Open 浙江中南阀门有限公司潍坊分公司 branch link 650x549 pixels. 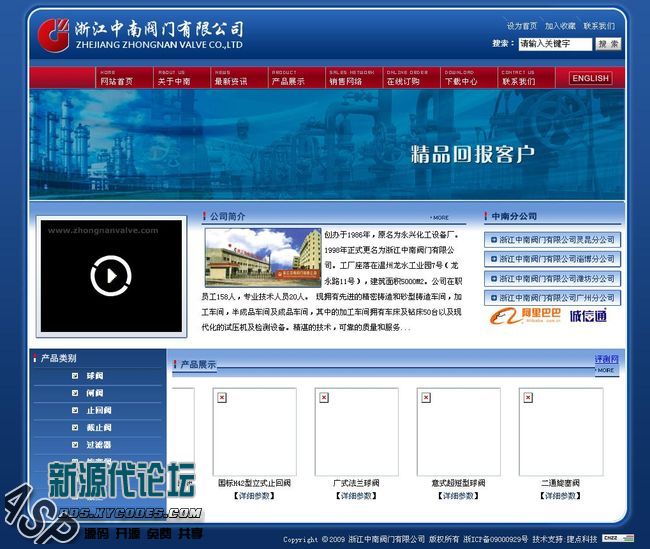coord(552,279)
